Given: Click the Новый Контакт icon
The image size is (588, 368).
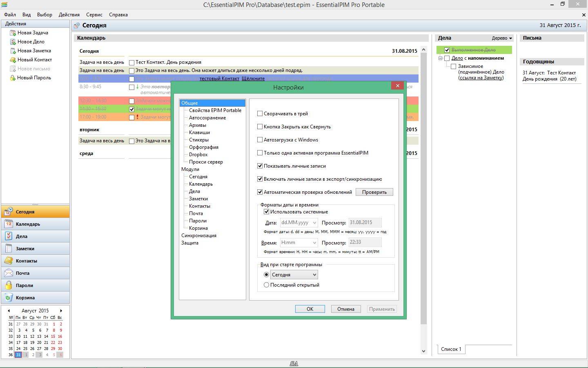Looking at the screenshot, I should pos(13,60).
